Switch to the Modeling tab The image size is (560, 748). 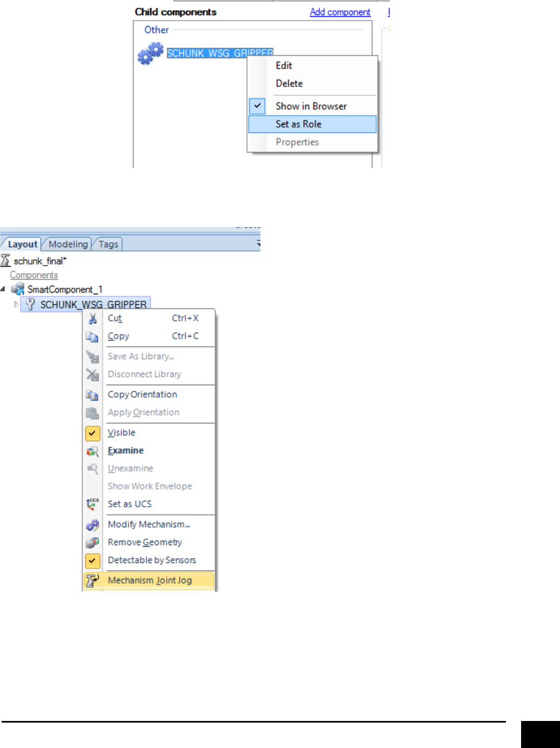(x=68, y=244)
